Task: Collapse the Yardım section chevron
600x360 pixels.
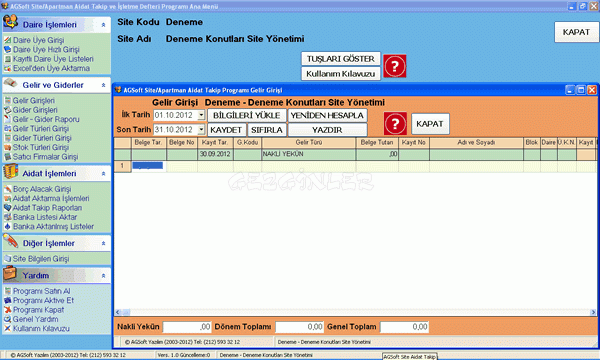Action: [103, 276]
